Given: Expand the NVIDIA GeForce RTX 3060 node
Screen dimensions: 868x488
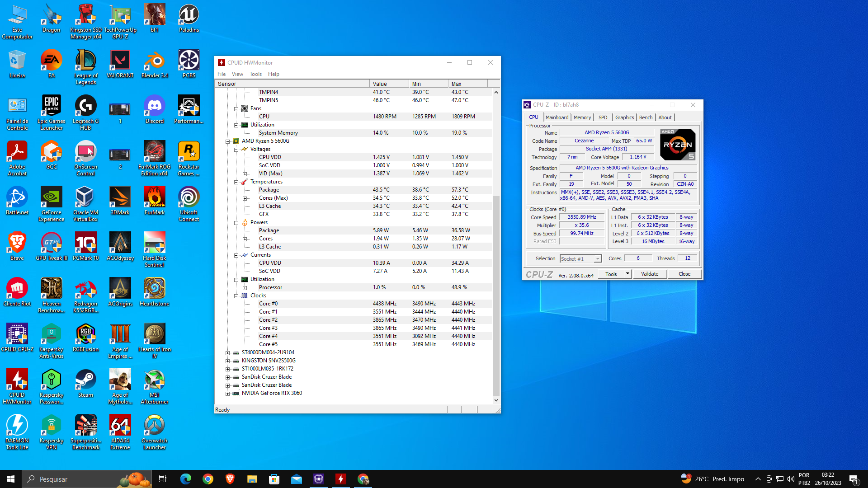Looking at the screenshot, I should (x=228, y=394).
